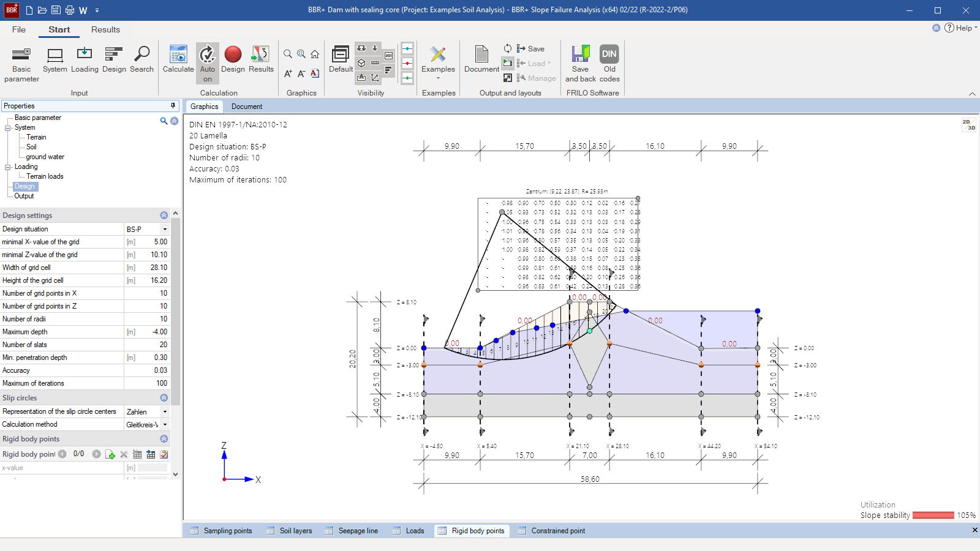Open the Soil layers bottom tab
This screenshot has width=980, height=551.
(289, 531)
